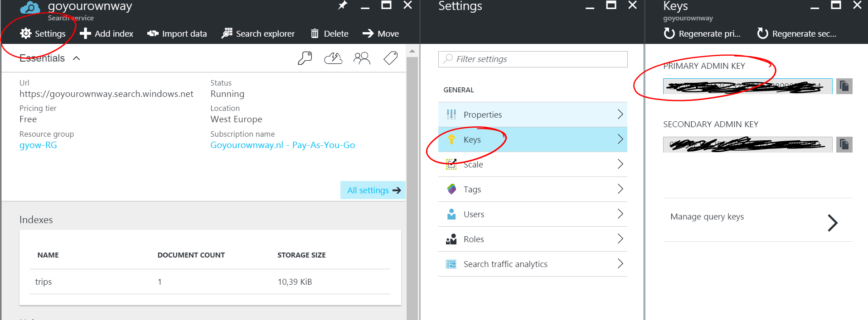Click the Properties sliders icon
The image size is (868, 320).
point(451,115)
